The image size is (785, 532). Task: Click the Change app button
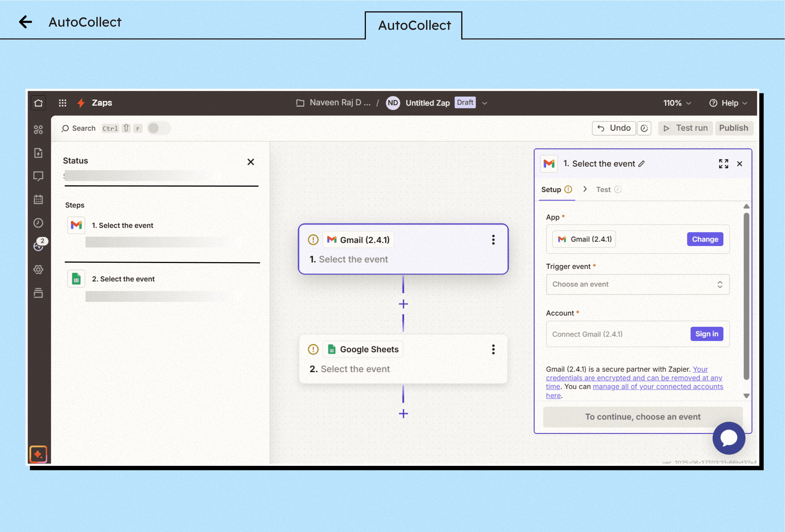click(705, 239)
